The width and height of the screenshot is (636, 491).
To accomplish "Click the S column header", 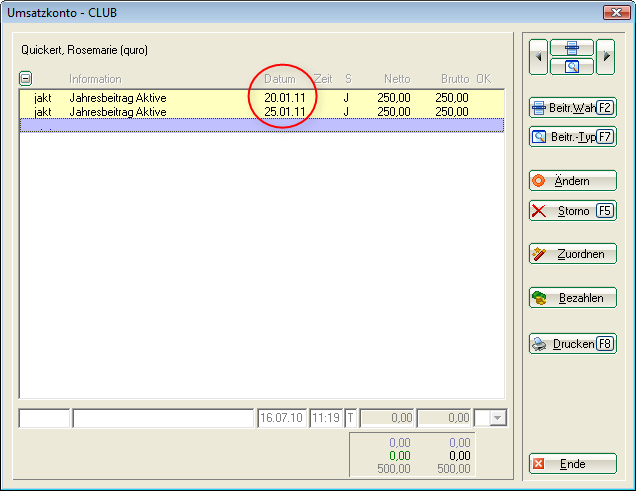I will tap(348, 79).
